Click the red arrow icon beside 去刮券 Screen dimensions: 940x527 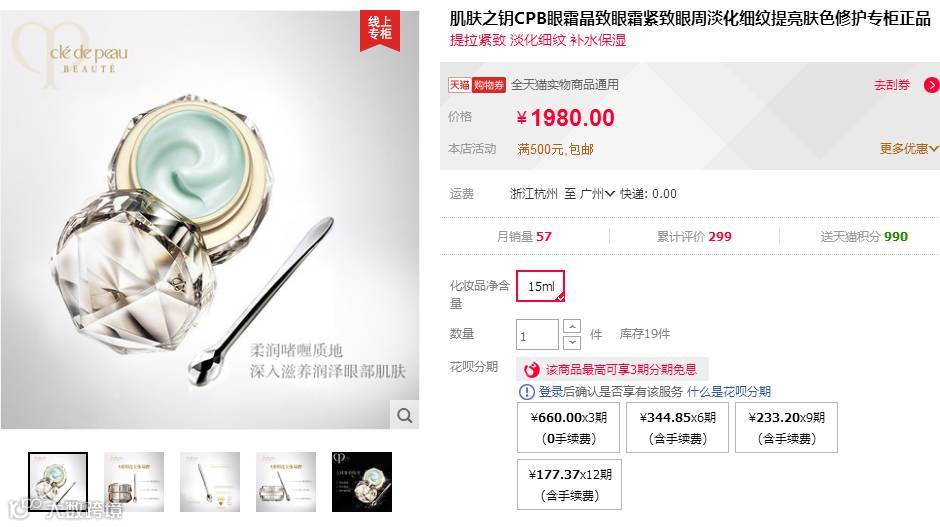click(932, 85)
